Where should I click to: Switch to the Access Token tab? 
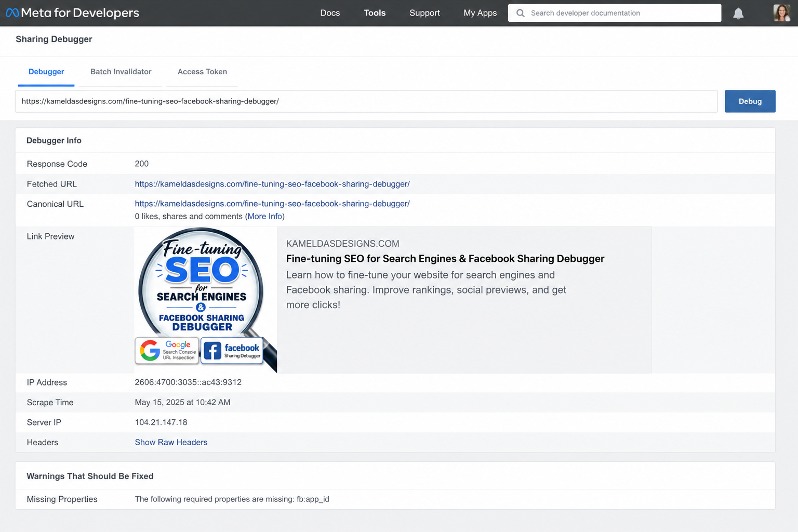point(202,72)
